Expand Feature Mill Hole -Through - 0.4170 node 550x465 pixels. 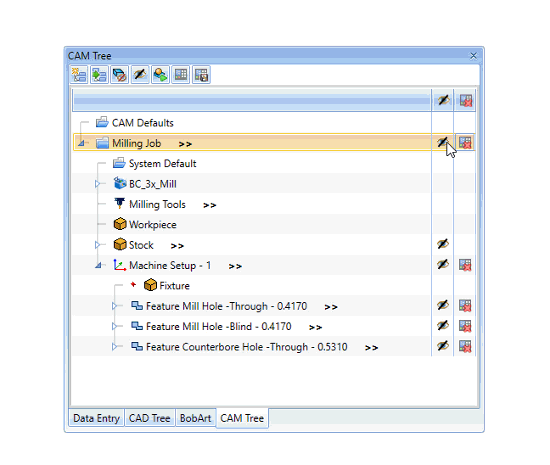coord(114,306)
